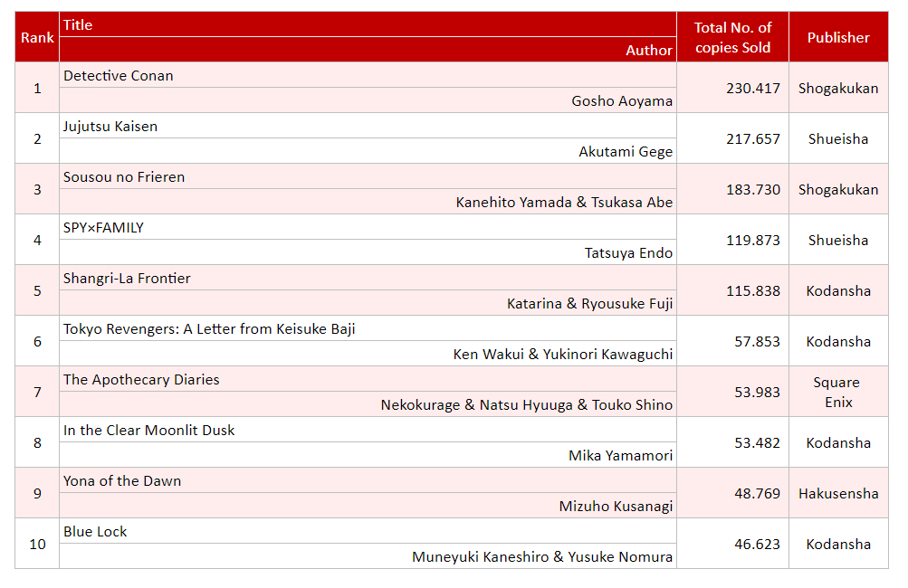Click the 217.657 copies value
Screen dimensions: 908x588
click(x=753, y=139)
